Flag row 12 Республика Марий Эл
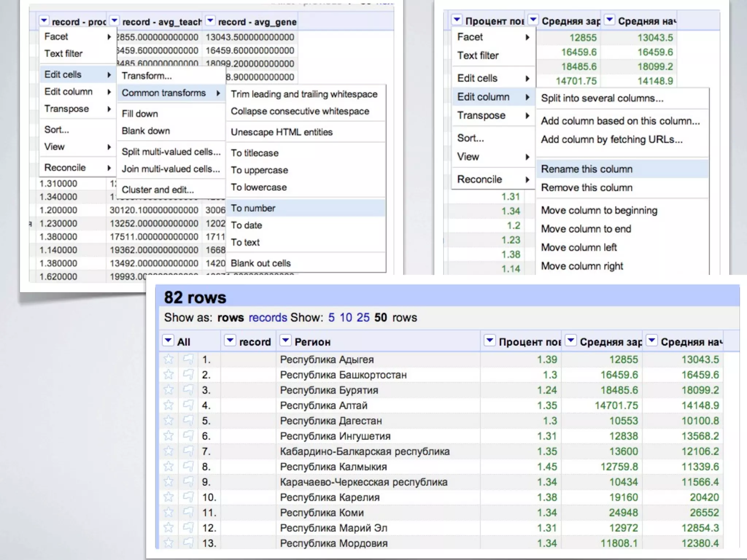 tap(188, 528)
